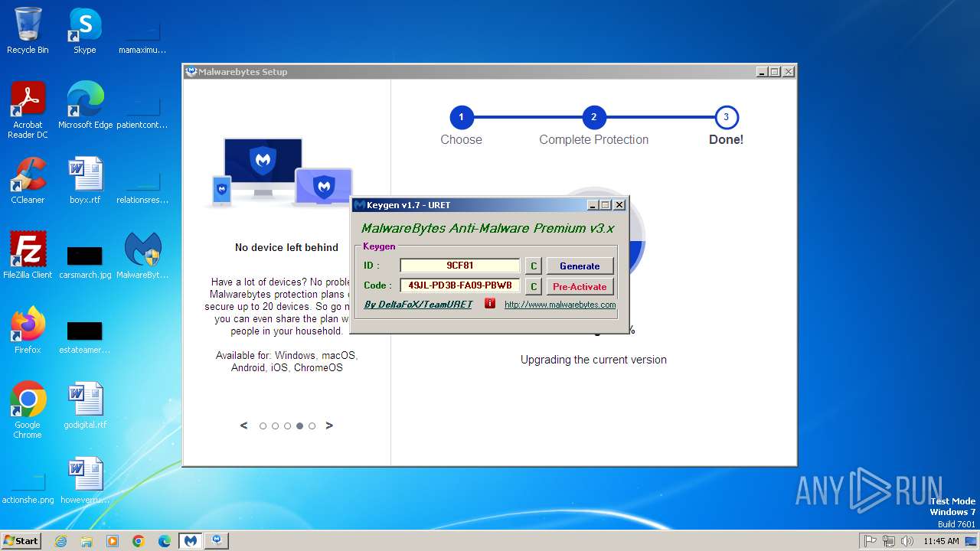
Task: Select the second carousel dot
Action: pos(276,426)
